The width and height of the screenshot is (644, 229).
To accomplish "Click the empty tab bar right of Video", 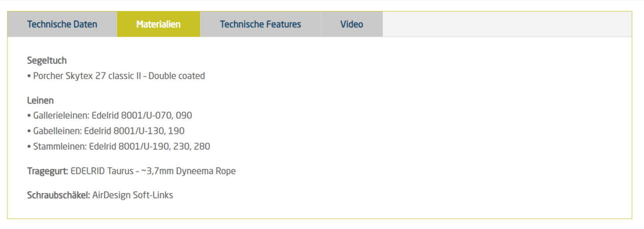I will [507, 24].
